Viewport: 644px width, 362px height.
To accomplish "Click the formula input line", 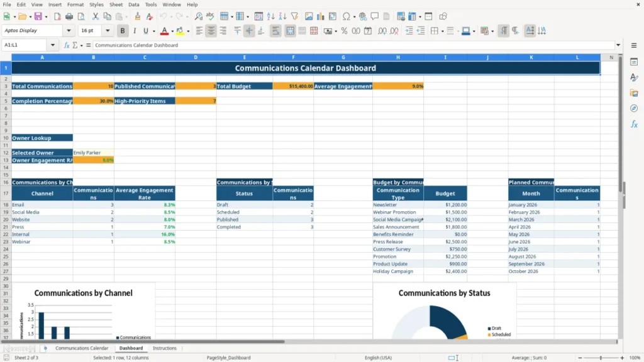I will click(x=353, y=45).
